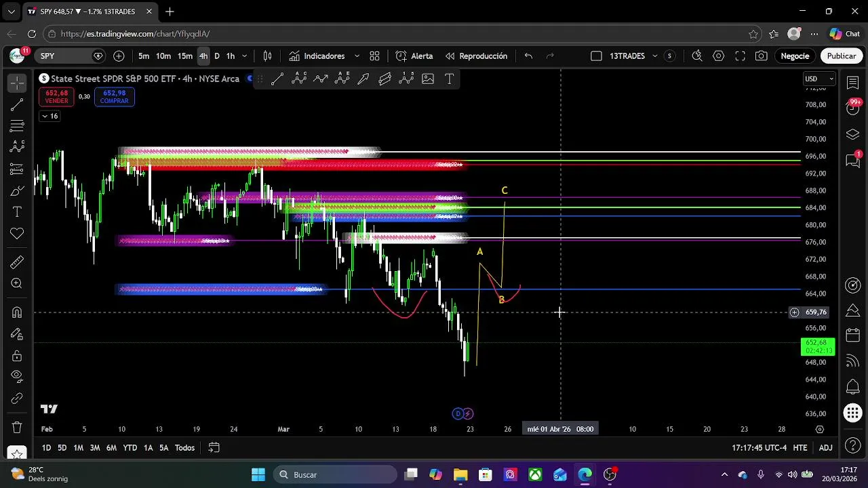Open the USD currency dropdown
This screenshot has height=488, width=868.
[x=819, y=79]
